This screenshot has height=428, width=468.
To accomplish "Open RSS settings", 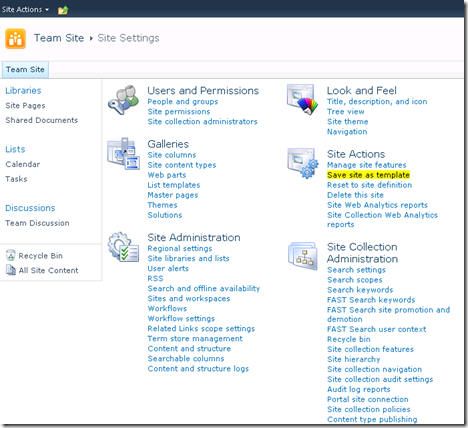I will click(156, 278).
